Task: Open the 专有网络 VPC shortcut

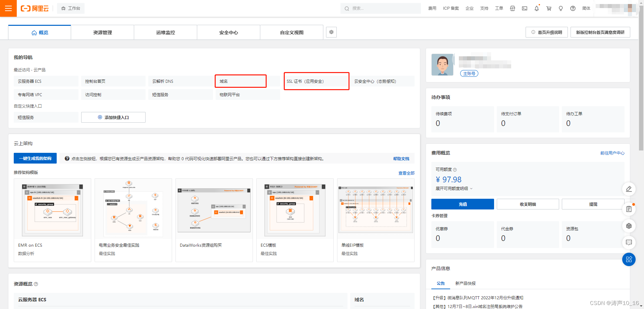Action: 46,95
